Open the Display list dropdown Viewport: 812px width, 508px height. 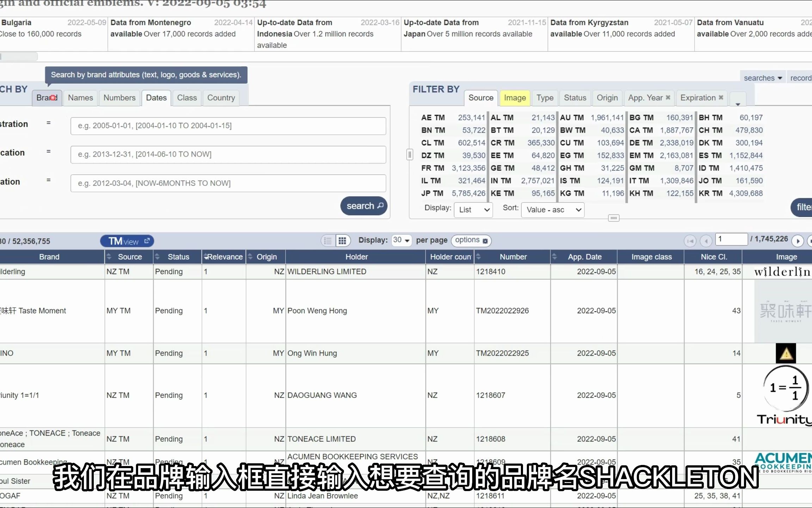pyautogui.click(x=472, y=210)
